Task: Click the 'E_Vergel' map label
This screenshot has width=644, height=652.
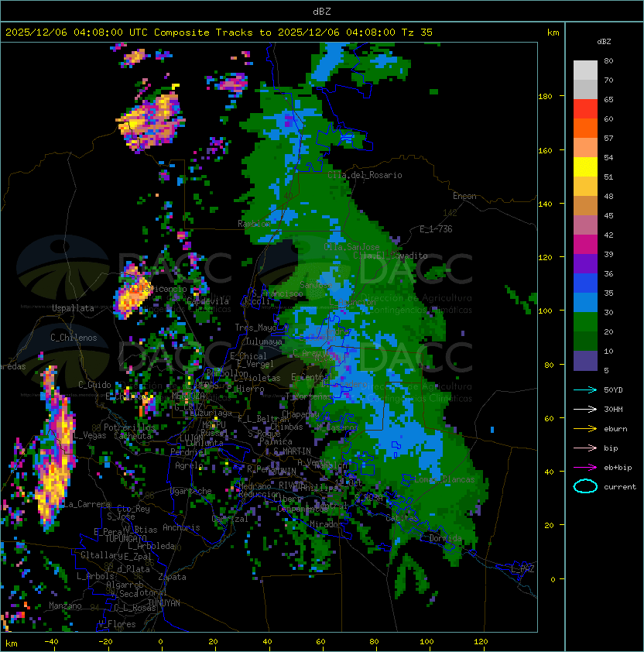Action: 255,364
